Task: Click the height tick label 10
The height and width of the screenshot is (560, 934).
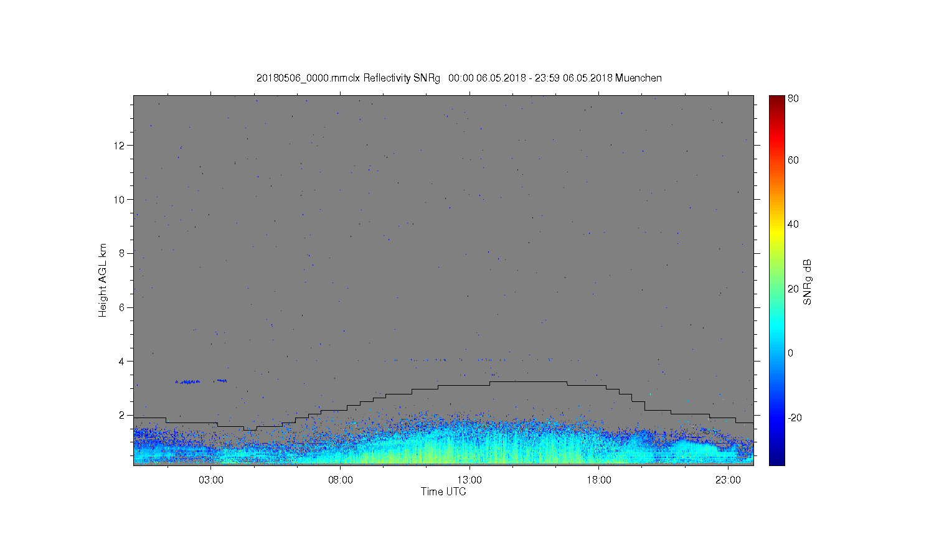Action: coord(119,200)
